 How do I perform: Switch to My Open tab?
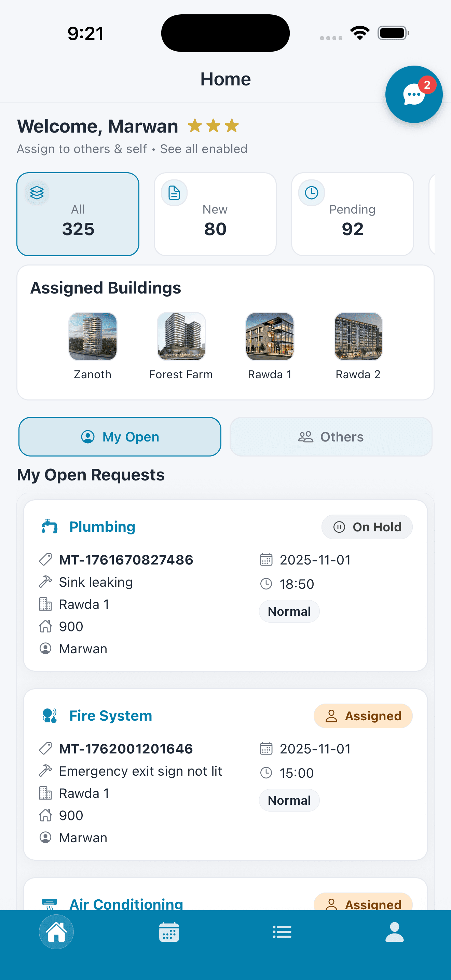pyautogui.click(x=120, y=437)
